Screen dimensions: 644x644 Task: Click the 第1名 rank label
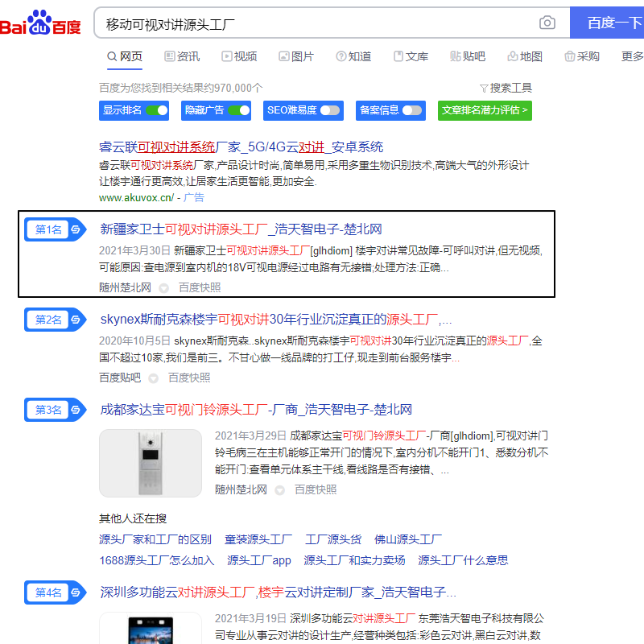[48, 229]
